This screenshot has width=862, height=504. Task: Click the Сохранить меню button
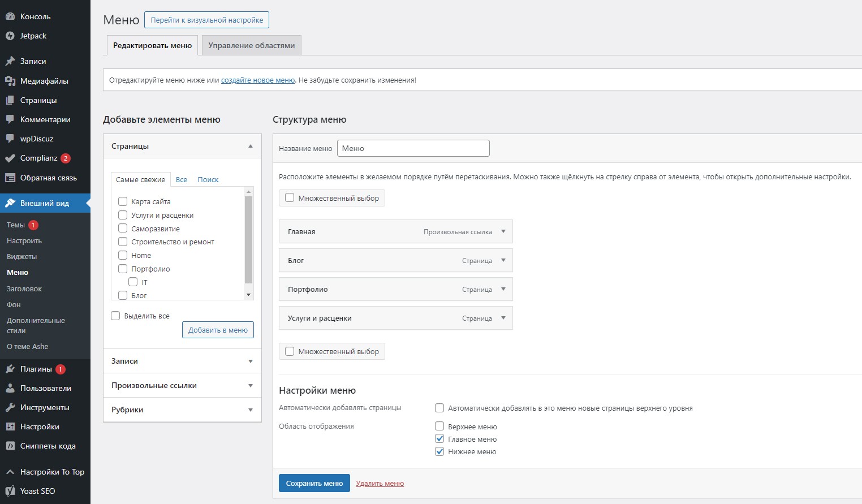coord(314,483)
